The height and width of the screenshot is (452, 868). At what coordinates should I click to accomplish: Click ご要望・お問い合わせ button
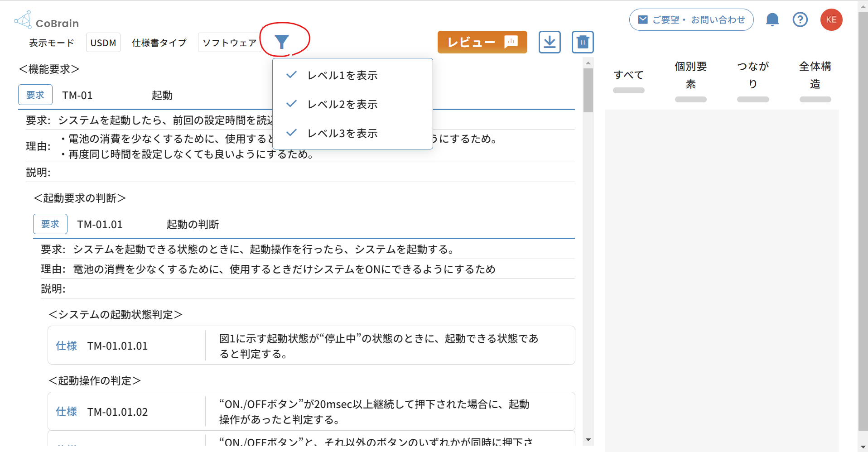point(691,20)
